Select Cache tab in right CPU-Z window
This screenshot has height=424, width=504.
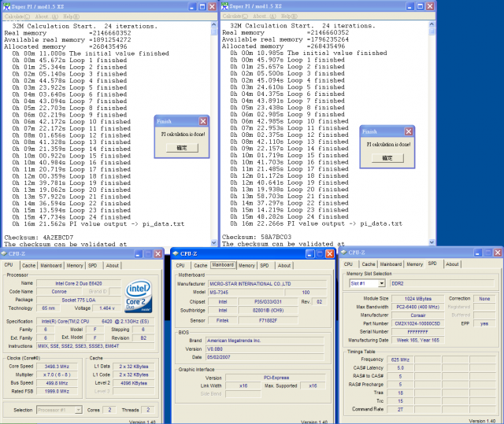click(369, 264)
